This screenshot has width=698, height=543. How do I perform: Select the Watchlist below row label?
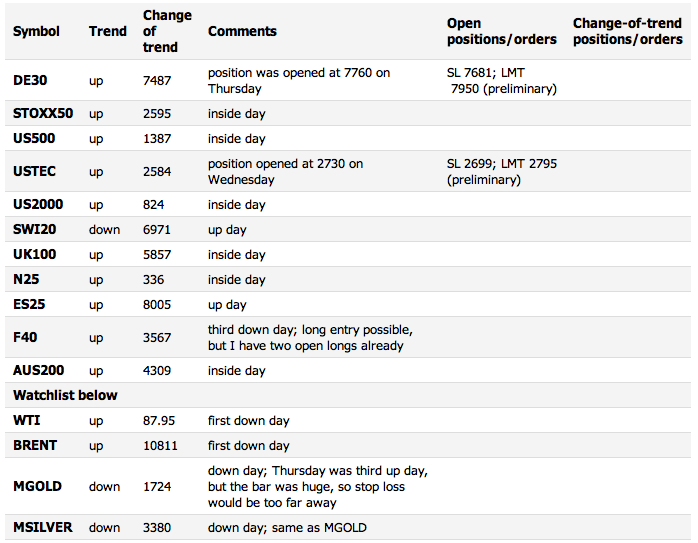pos(65,395)
